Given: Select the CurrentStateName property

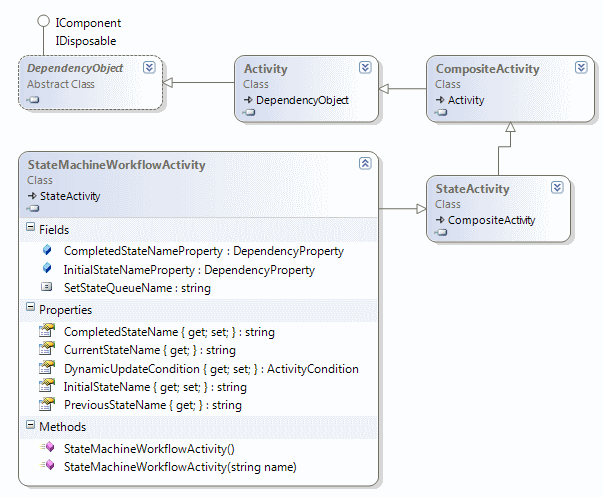Looking at the screenshot, I should pos(149,350).
